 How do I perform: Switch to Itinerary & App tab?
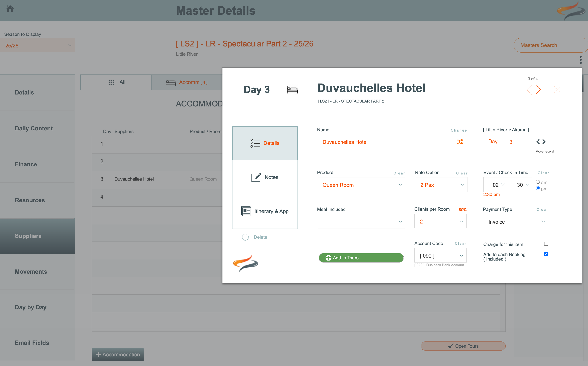pyautogui.click(x=265, y=211)
